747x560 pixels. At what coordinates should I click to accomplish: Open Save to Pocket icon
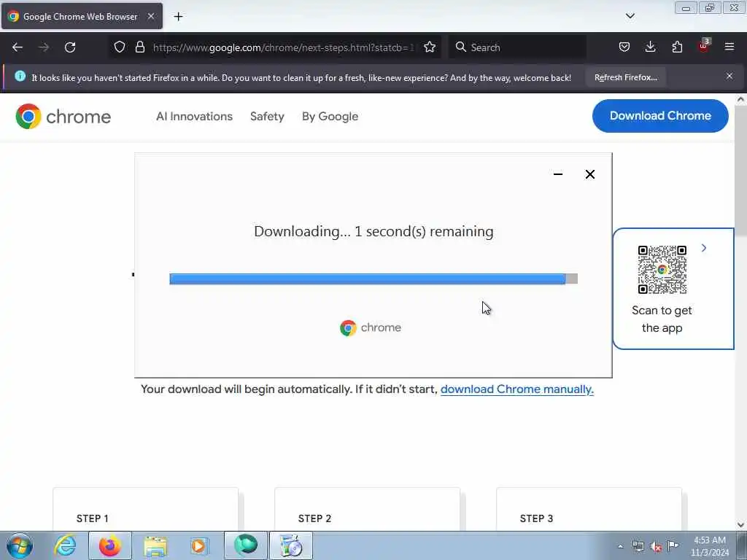[624, 47]
